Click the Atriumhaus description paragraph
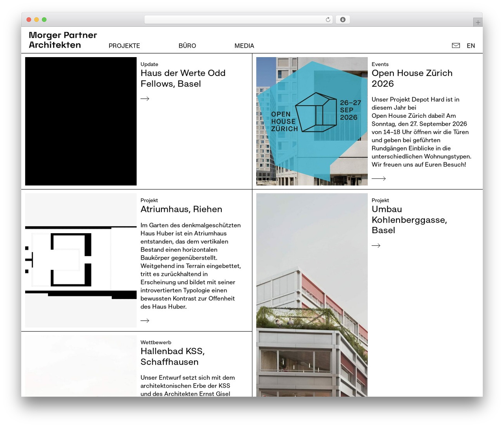Viewport: 504px width, 427px height. pyautogui.click(x=191, y=266)
